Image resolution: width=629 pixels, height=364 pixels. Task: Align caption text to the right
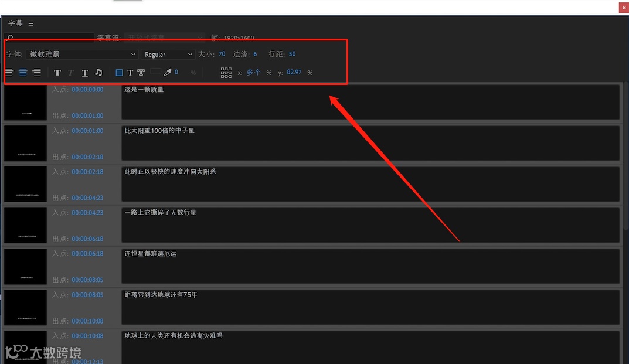[x=36, y=73]
